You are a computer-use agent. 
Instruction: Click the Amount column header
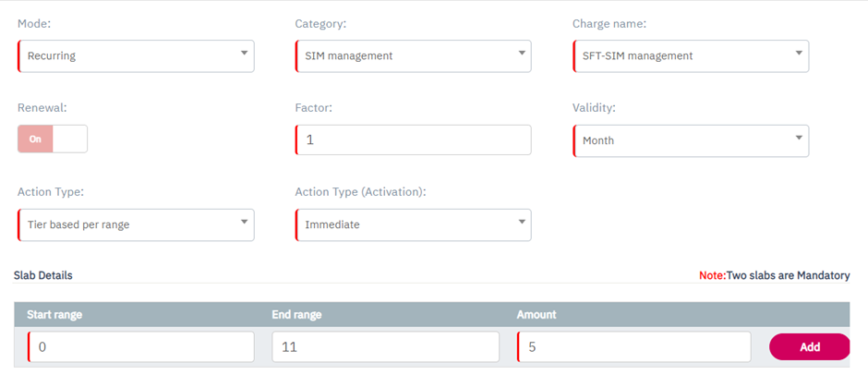(x=536, y=315)
